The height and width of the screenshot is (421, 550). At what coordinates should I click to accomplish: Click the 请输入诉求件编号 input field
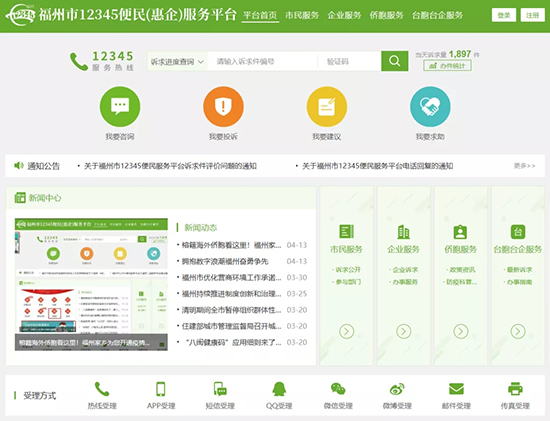[262, 61]
